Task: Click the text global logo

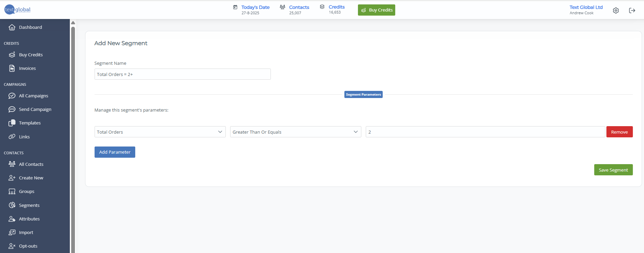Action: tap(18, 9)
